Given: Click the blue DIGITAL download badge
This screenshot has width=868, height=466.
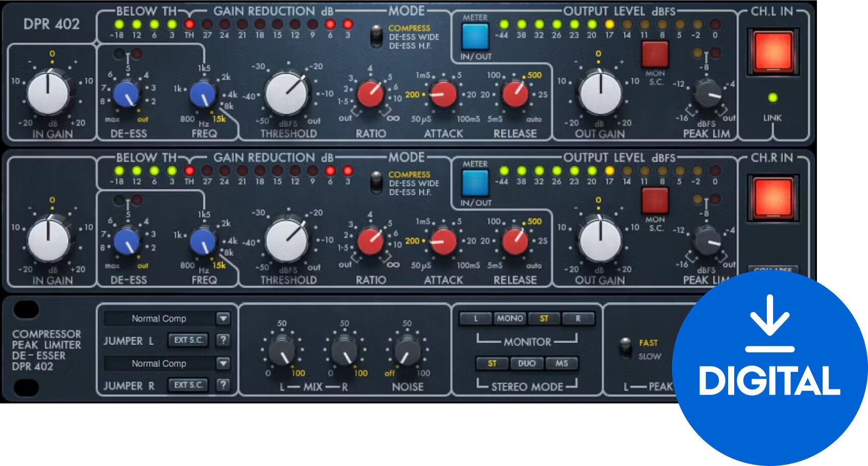Looking at the screenshot, I should [x=769, y=368].
